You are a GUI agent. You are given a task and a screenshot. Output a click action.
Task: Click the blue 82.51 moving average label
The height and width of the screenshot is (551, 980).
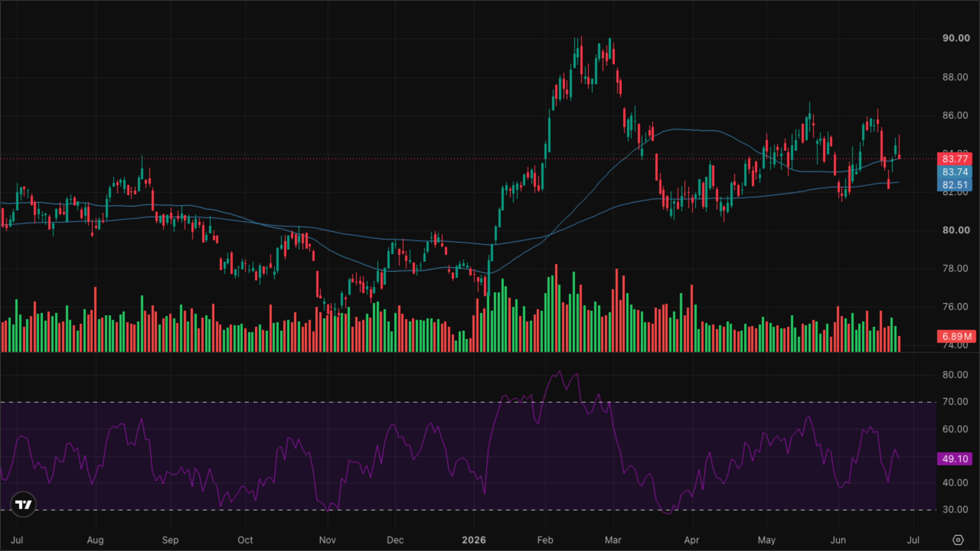[955, 185]
